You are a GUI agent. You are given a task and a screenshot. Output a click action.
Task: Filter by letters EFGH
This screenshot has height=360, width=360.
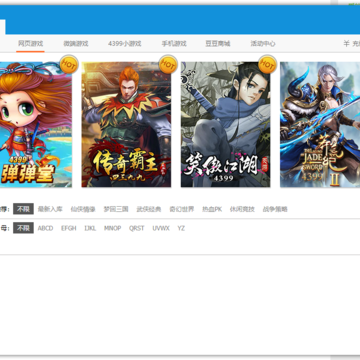click(69, 228)
